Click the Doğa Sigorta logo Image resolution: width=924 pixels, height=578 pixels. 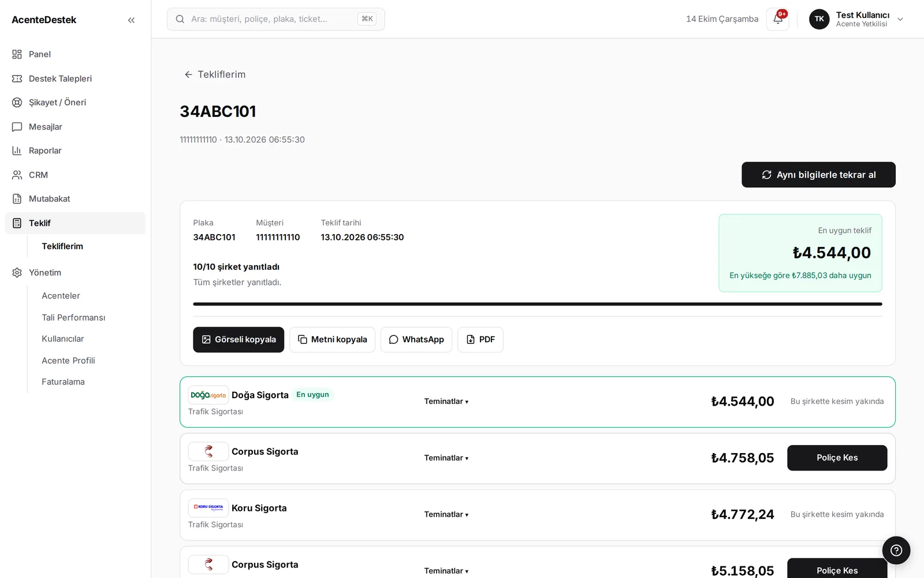pyautogui.click(x=208, y=395)
